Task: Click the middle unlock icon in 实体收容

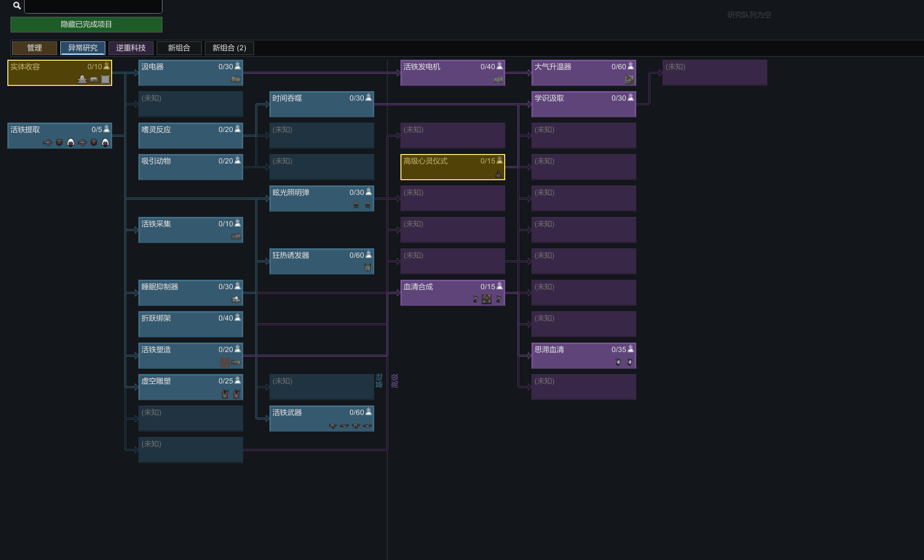Action: click(94, 80)
